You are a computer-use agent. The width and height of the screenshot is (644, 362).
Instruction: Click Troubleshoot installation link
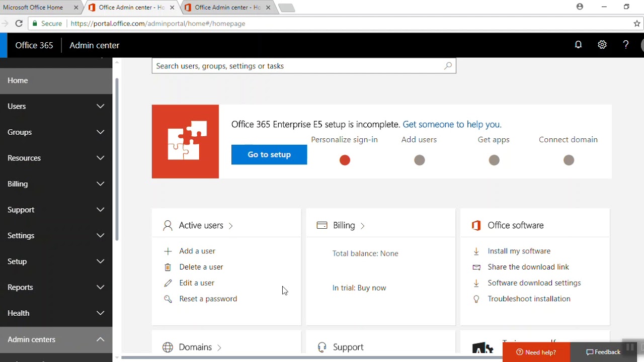click(x=529, y=299)
